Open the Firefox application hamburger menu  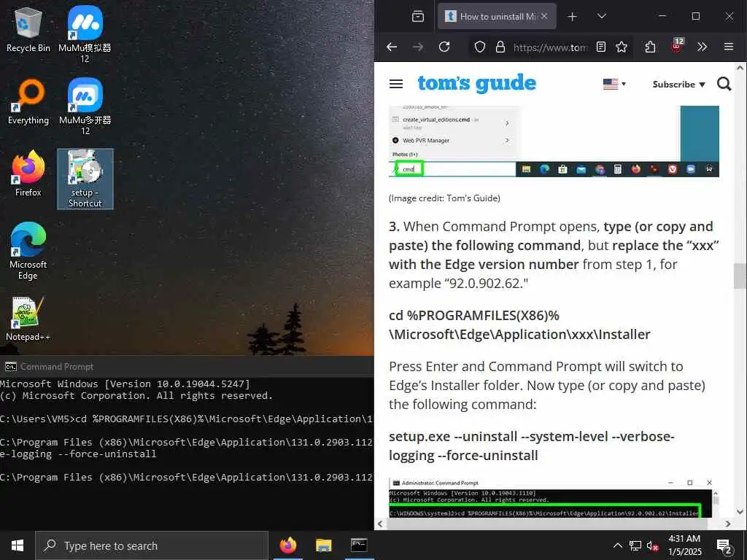[729, 47]
